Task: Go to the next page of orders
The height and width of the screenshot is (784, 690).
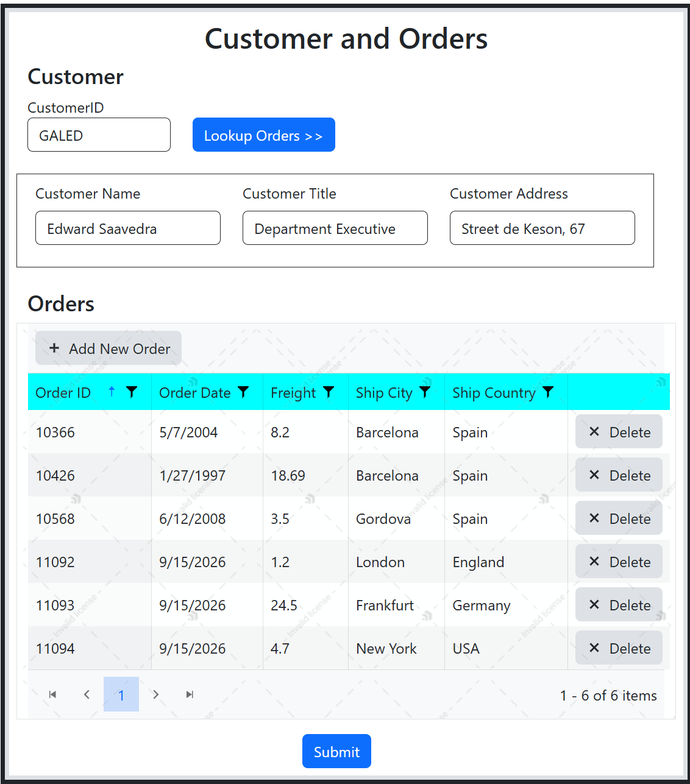Action: [x=156, y=694]
